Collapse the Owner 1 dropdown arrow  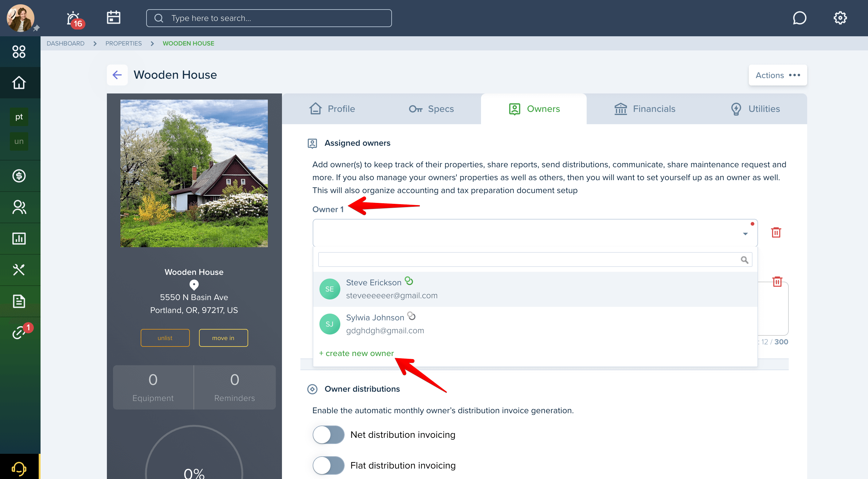point(745,234)
